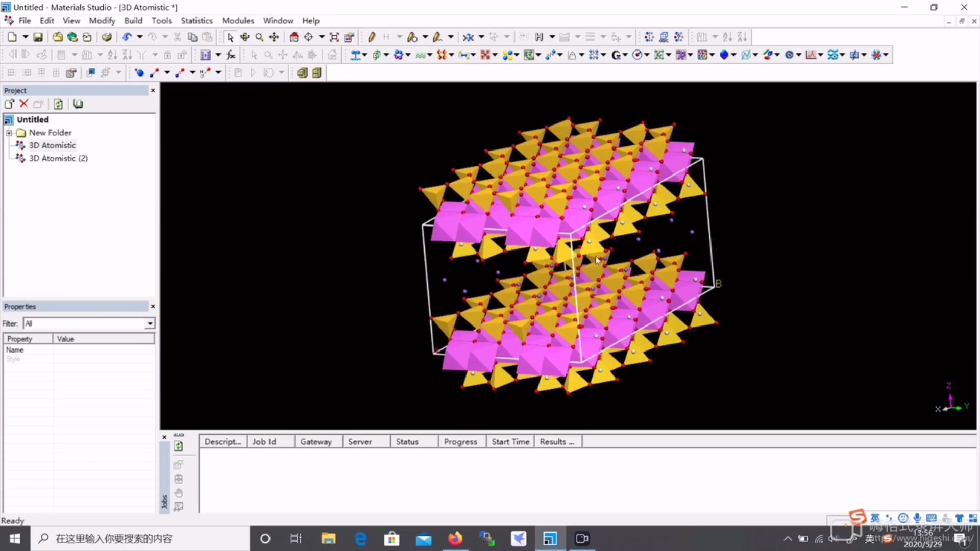Click the sort ascending A-Z toolbar button

pyautogui.click(x=727, y=37)
